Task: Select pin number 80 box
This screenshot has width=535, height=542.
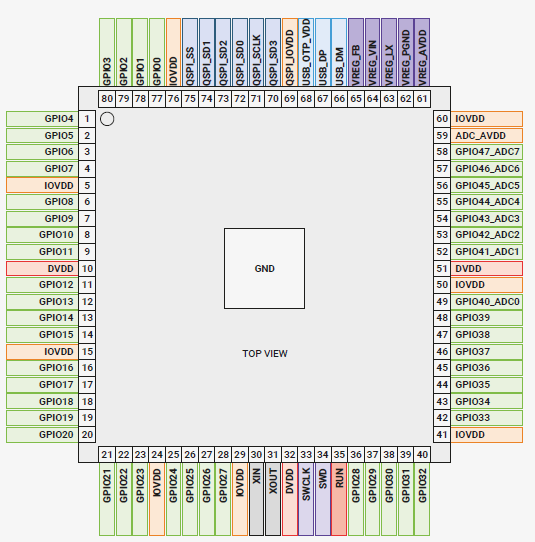Action: (x=107, y=99)
